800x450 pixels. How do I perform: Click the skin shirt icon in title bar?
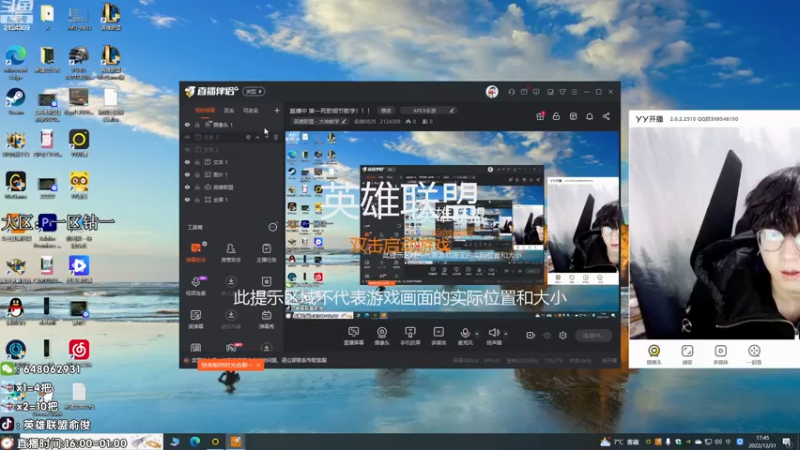[x=562, y=92]
